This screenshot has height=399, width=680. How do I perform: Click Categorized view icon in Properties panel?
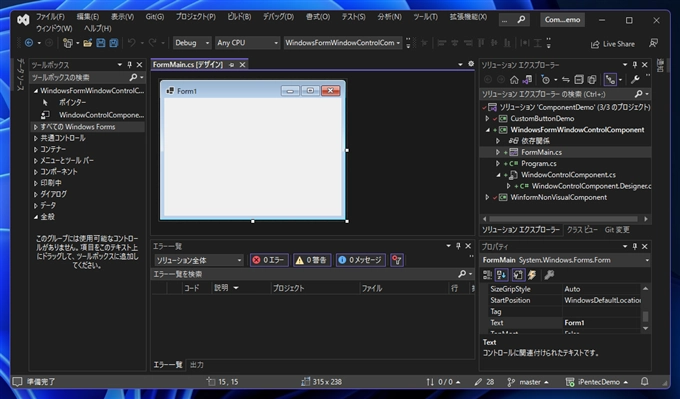[x=487, y=275]
